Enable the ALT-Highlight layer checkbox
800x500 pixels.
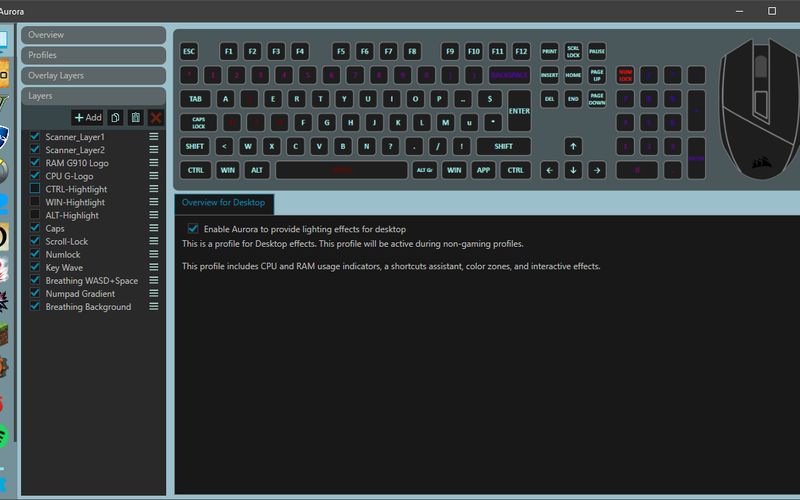(x=35, y=215)
